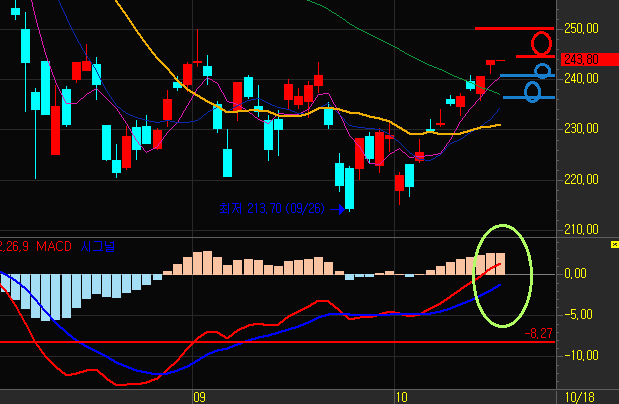Click the -8.27 horizontal line value label
The height and width of the screenshot is (404, 619).
[539, 334]
